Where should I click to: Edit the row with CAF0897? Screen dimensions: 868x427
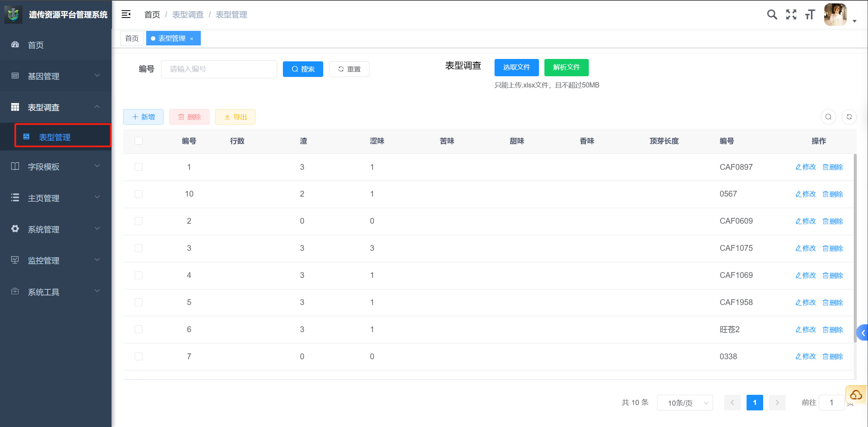[806, 167]
